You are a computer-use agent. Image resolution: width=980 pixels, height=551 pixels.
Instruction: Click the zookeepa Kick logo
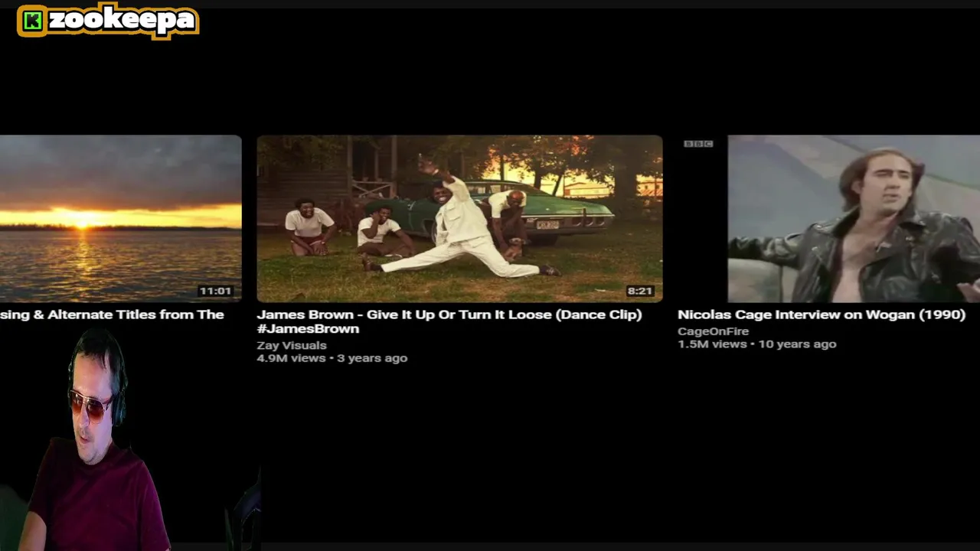pos(108,21)
